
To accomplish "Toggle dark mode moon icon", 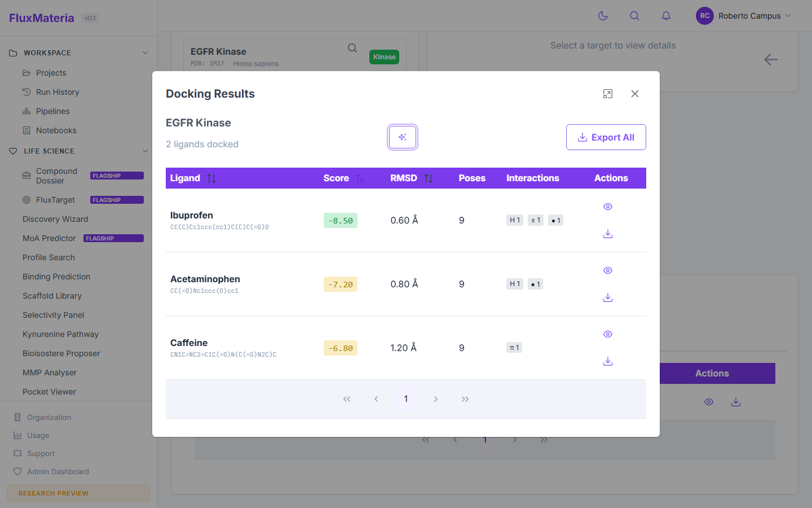I will [603, 16].
